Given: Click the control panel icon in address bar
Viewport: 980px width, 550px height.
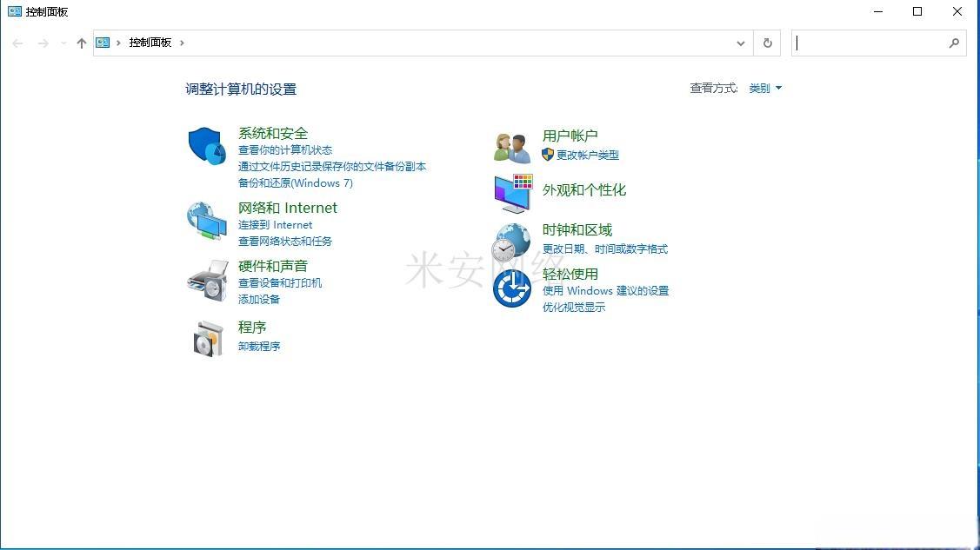Looking at the screenshot, I should [103, 43].
